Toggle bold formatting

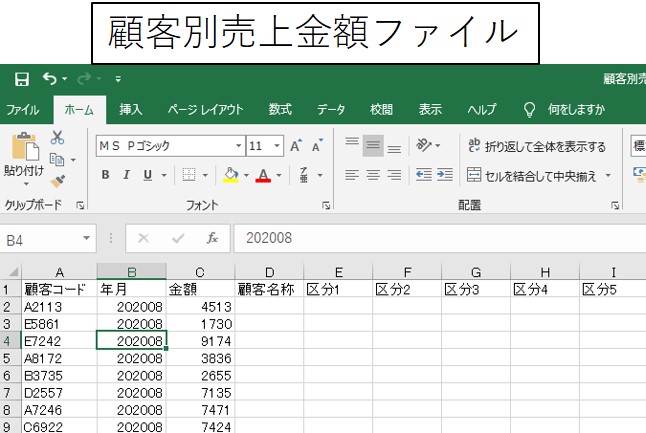[105, 175]
